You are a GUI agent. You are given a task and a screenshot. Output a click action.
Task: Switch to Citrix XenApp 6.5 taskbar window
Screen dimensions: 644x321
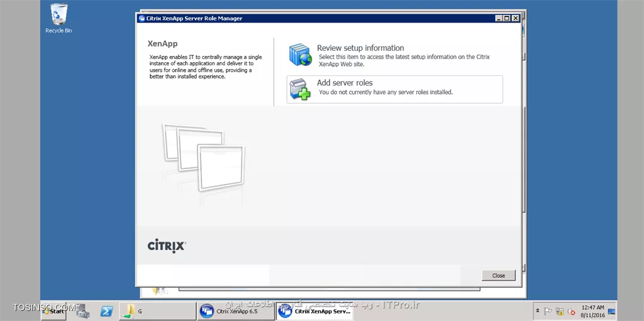tap(236, 311)
